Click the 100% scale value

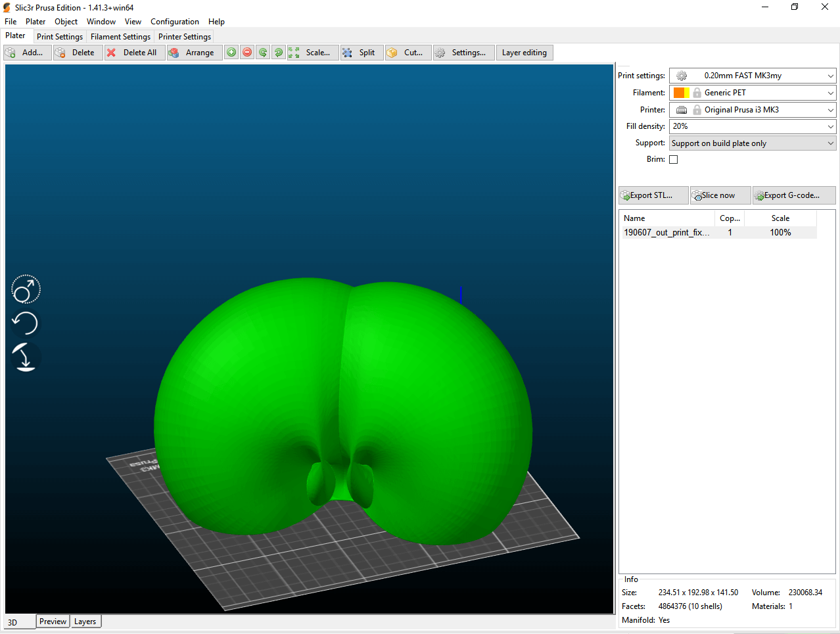click(780, 232)
